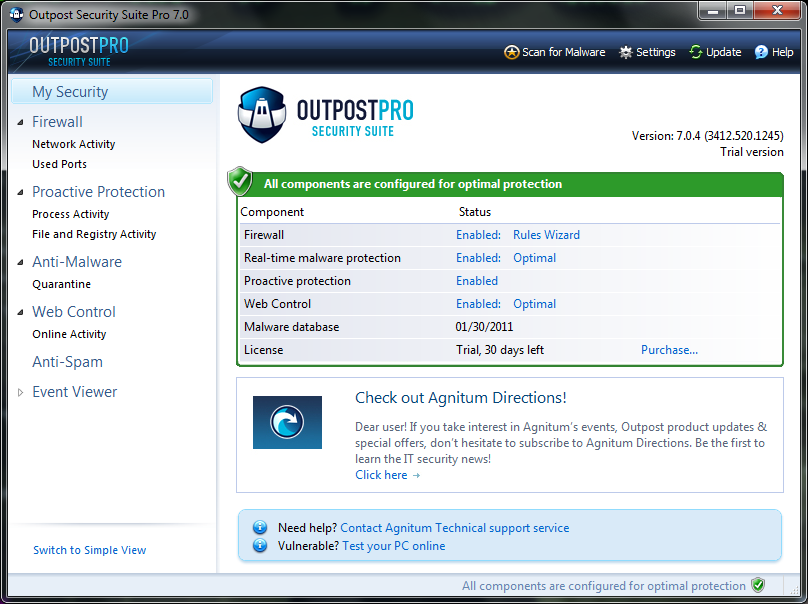Screen dimensions: 808x604
Task: Open Anti-Spam section
Action: coord(68,362)
